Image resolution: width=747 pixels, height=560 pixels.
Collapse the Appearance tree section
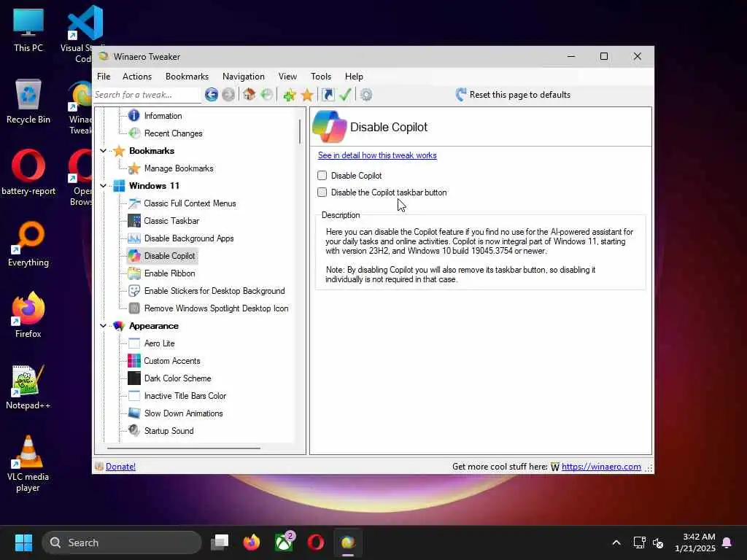point(103,326)
